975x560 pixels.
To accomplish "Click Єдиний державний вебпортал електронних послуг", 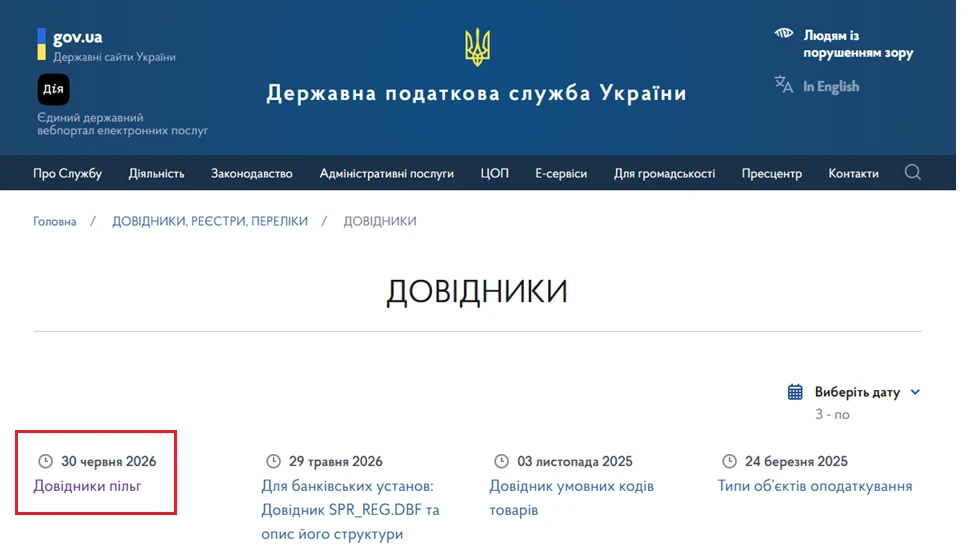I will pyautogui.click(x=122, y=124).
